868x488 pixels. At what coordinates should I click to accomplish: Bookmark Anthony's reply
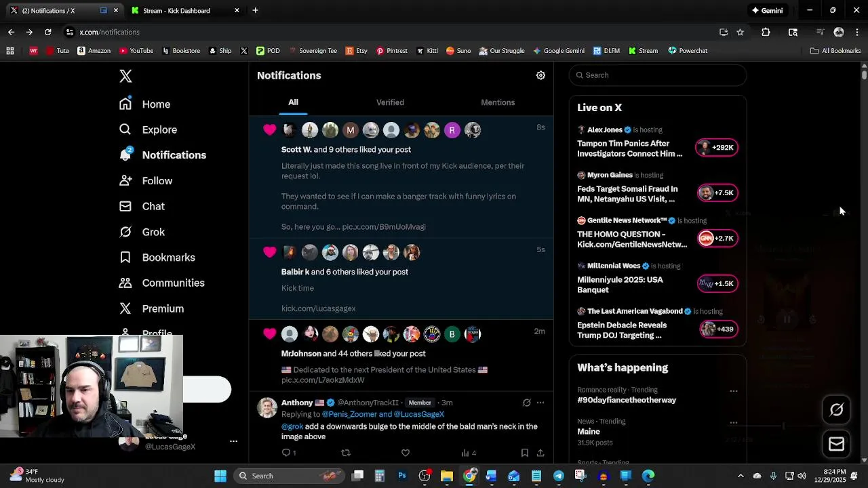point(524,453)
